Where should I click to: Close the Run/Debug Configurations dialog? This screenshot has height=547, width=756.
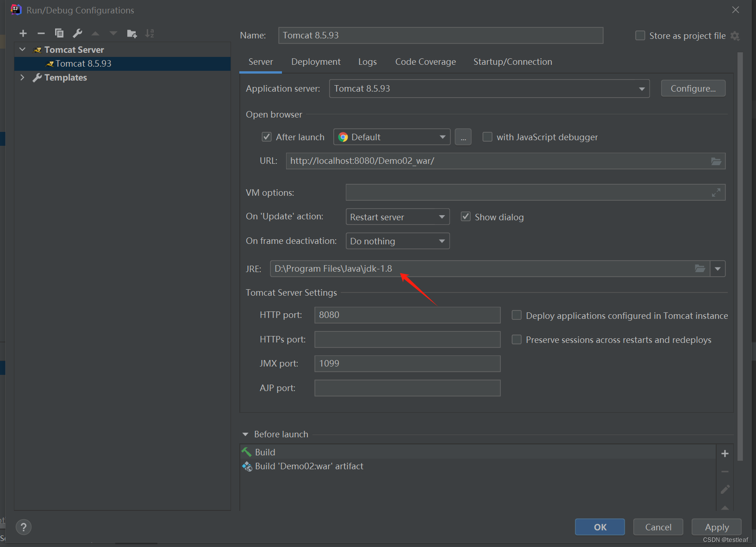tap(736, 10)
